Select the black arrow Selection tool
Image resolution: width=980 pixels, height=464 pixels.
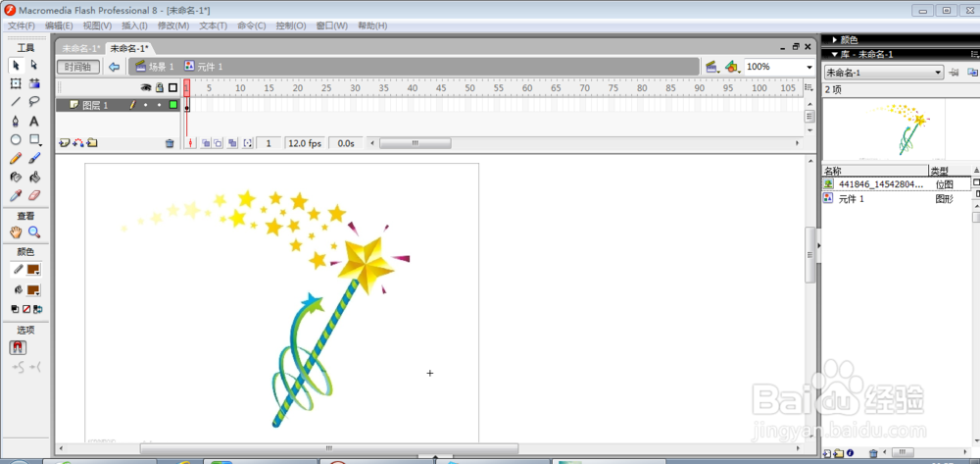[x=17, y=65]
